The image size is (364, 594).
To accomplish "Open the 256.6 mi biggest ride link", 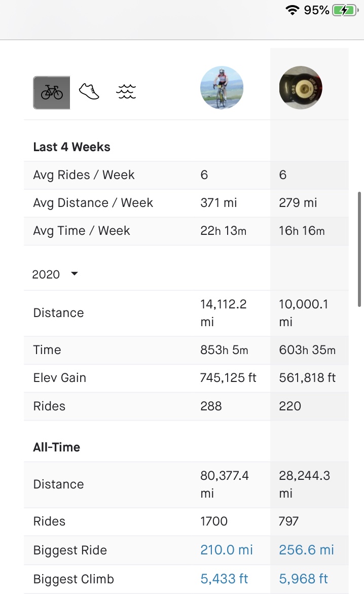I will click(306, 550).
